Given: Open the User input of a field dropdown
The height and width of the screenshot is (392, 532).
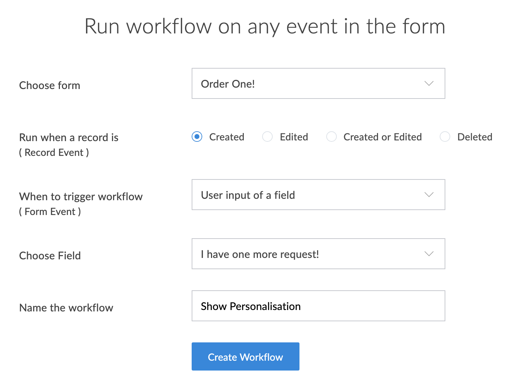Looking at the screenshot, I should coord(310,195).
